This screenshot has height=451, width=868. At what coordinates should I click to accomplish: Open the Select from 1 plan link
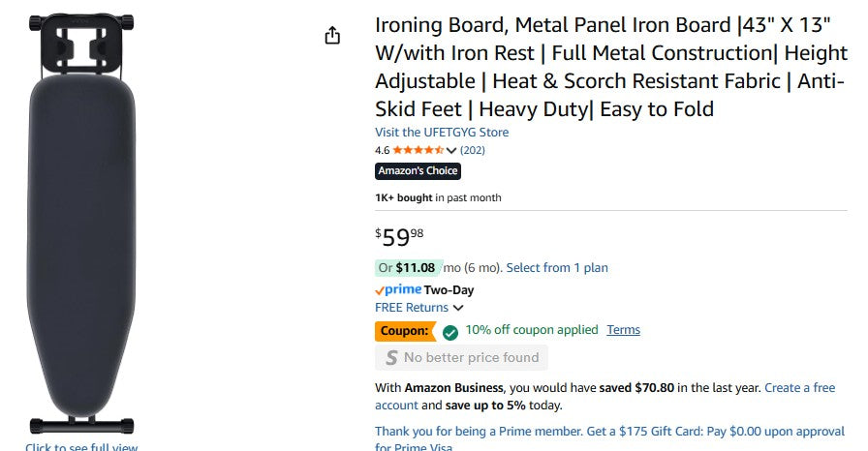557,268
